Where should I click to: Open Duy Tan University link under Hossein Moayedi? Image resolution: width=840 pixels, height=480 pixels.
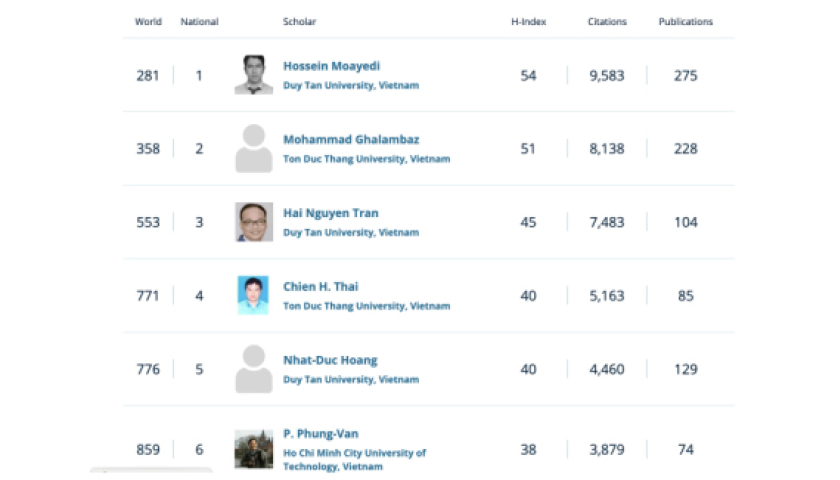[x=350, y=86]
